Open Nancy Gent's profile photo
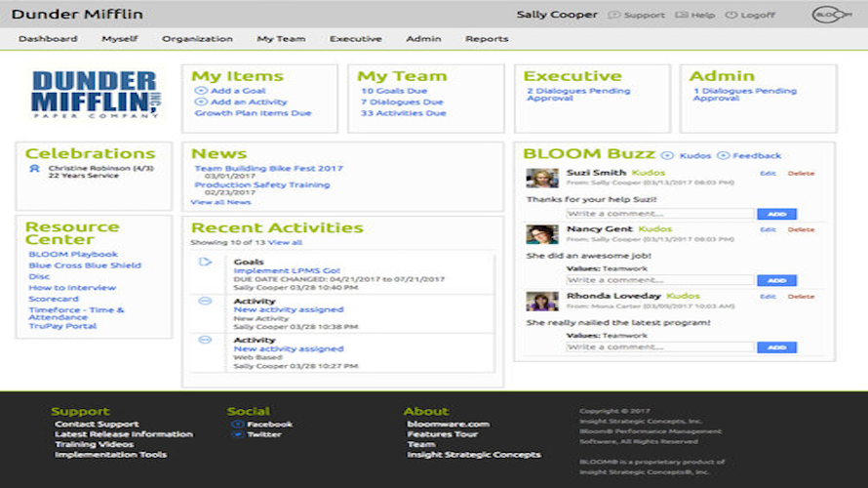The width and height of the screenshot is (868, 488). pos(542,234)
